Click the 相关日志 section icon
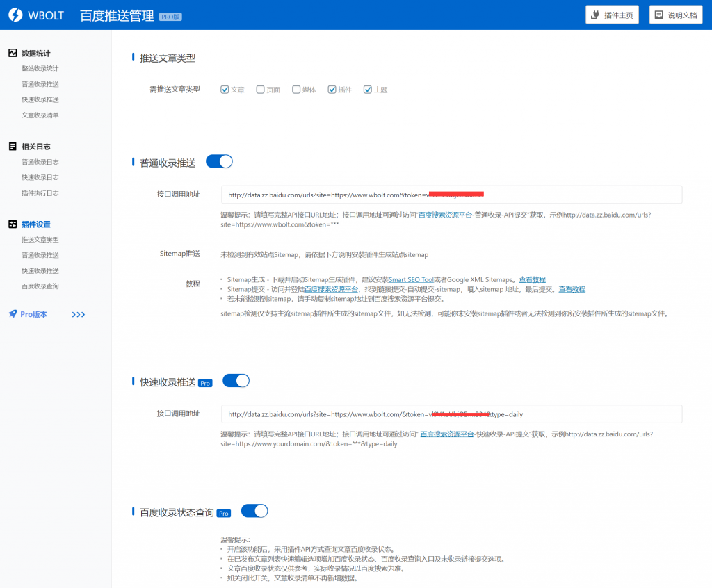This screenshot has height=588, width=712. (x=11, y=147)
